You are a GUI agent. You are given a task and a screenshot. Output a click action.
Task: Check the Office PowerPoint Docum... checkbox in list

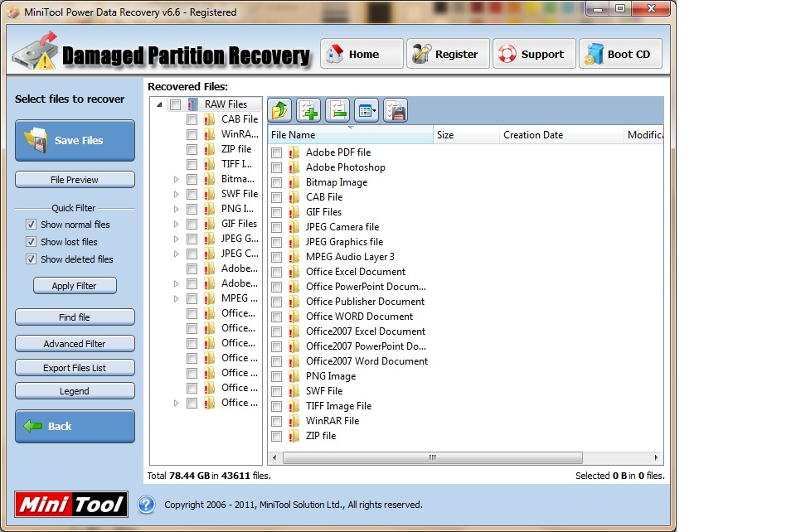click(x=277, y=287)
